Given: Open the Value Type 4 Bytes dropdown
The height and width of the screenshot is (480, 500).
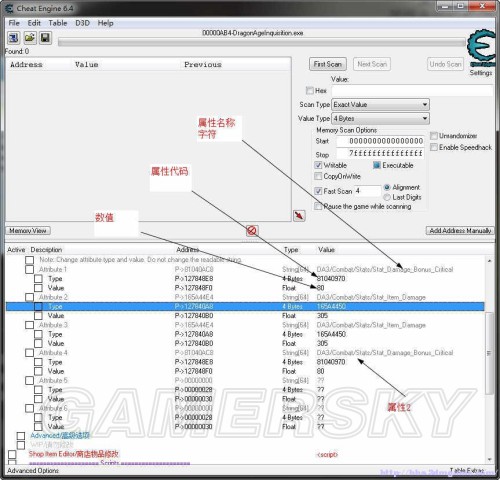Looking at the screenshot, I should (380, 118).
